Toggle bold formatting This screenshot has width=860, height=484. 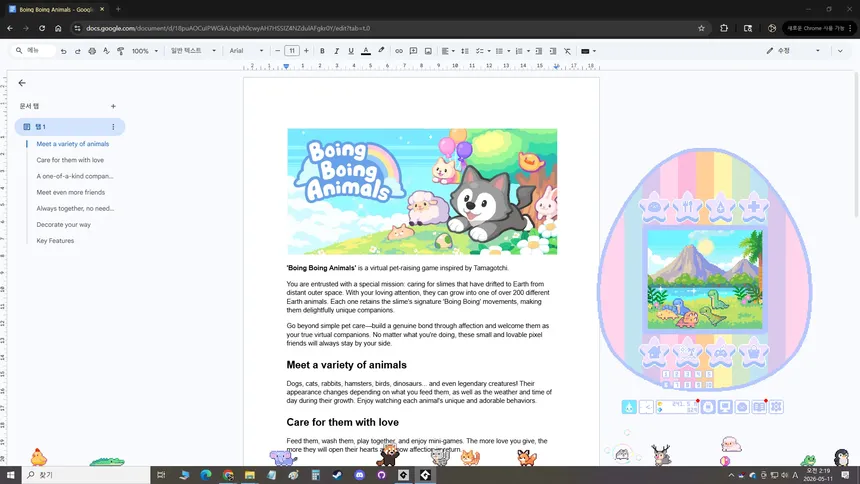point(322,51)
